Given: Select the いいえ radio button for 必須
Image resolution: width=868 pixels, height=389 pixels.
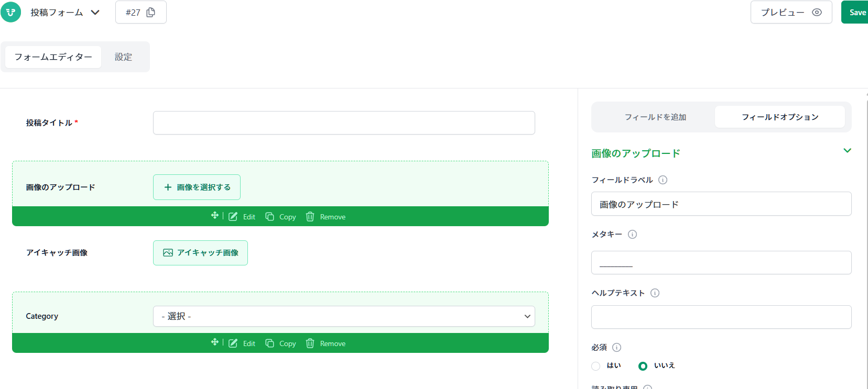Looking at the screenshot, I should (x=643, y=366).
